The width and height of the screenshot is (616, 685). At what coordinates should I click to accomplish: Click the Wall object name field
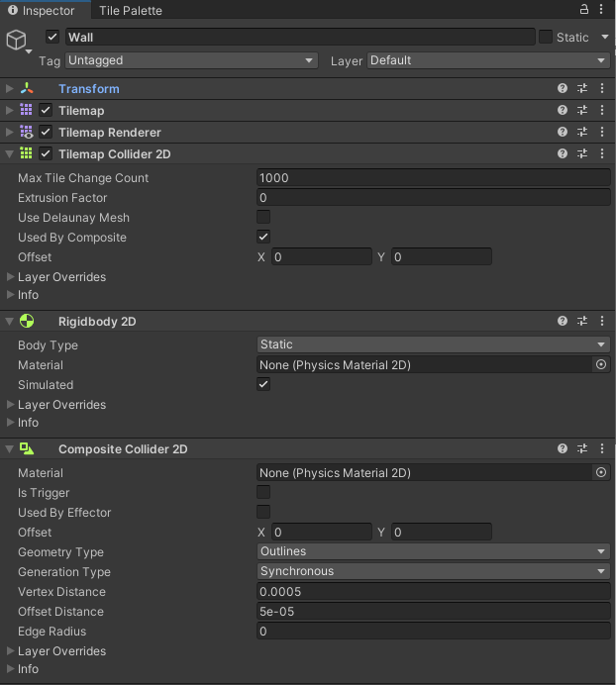[300, 38]
